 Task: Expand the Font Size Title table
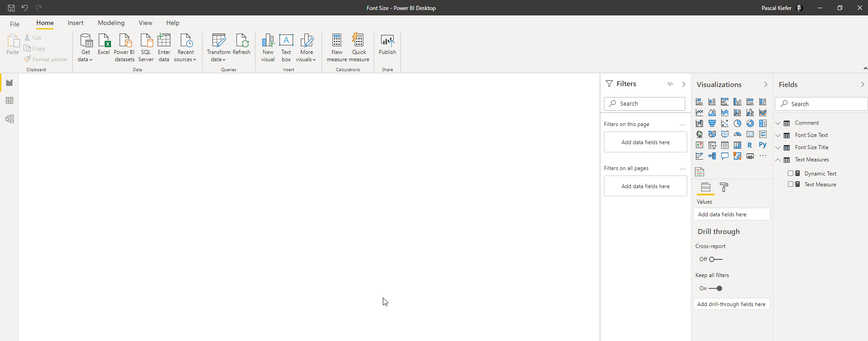778,147
